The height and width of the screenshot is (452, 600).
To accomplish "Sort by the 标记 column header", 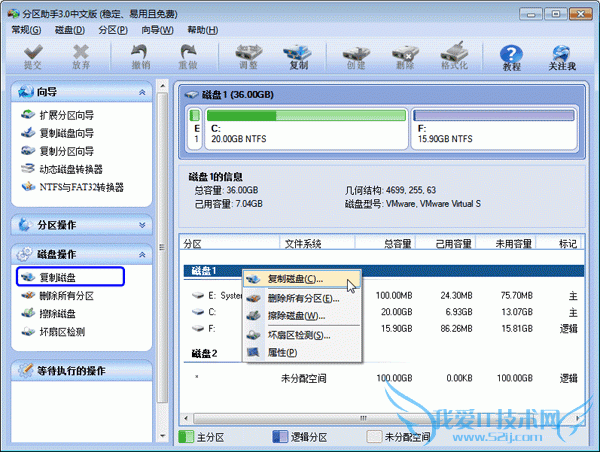I will tap(559, 244).
